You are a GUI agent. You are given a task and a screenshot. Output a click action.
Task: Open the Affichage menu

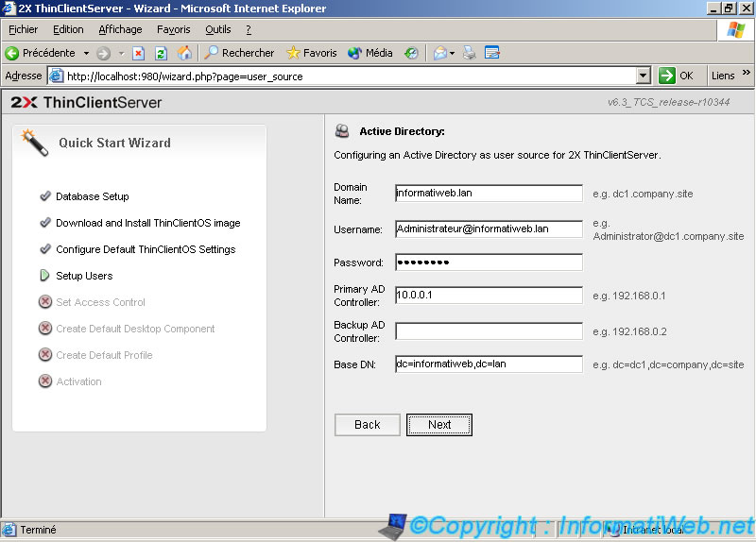click(x=120, y=30)
